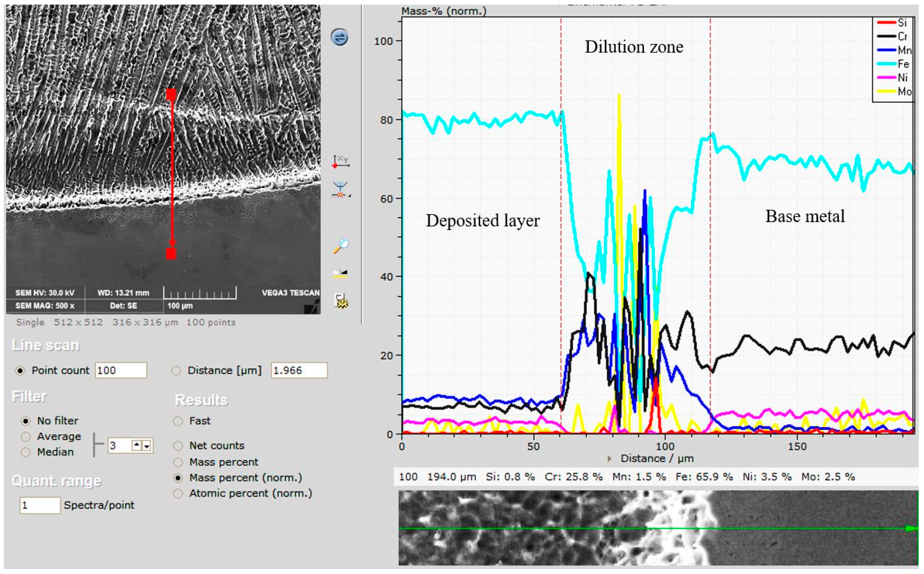Click the magnifying glass zoom icon
924x574 pixels.
pos(341,246)
